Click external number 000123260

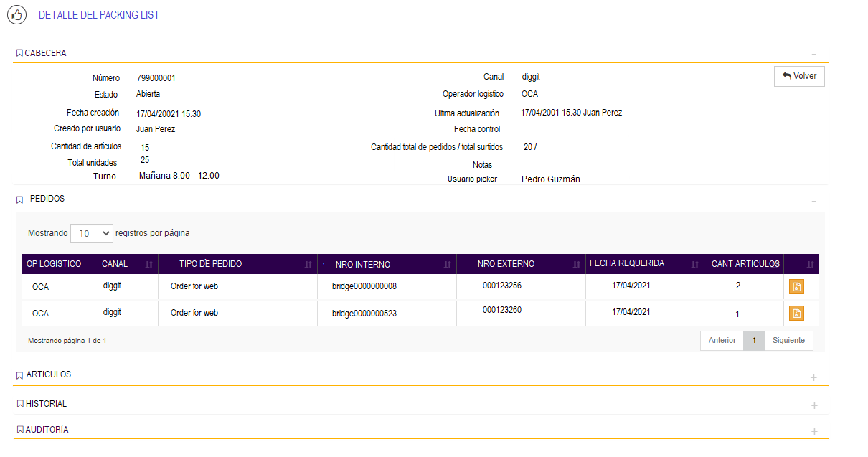coord(502,310)
